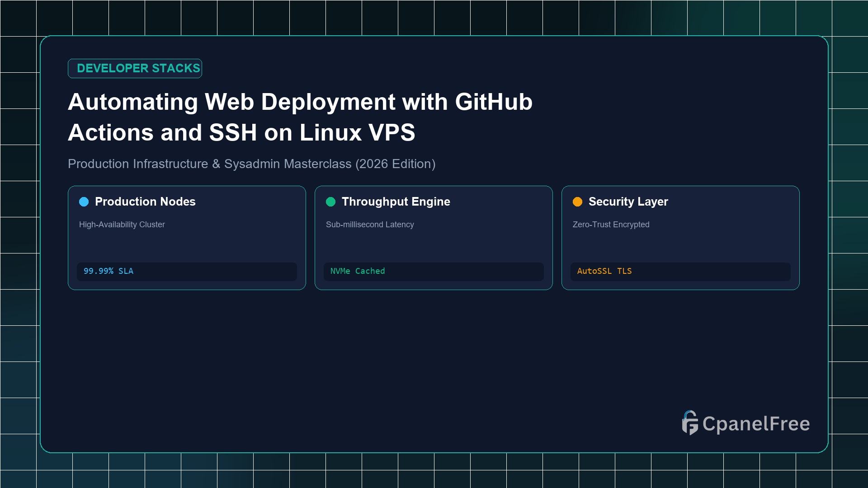Viewport: 868px width, 488px height.
Task: Click the orange dot beside Security Layer
Action: click(578, 202)
